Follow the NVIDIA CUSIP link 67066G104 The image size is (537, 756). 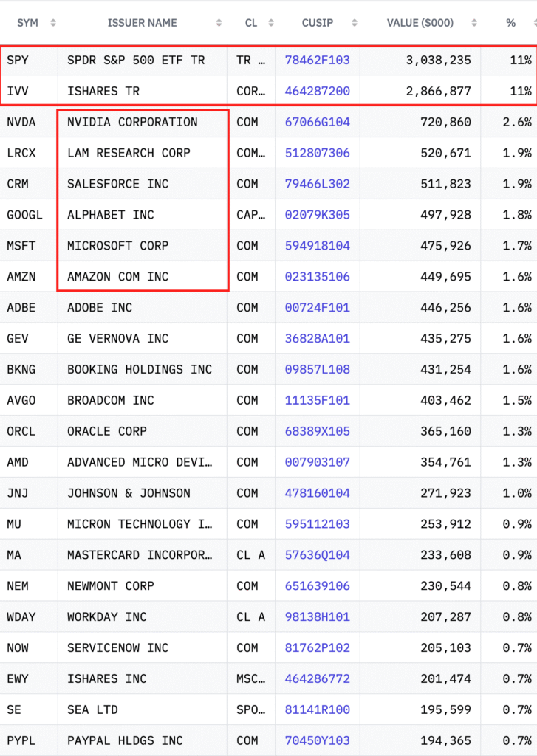point(317,122)
